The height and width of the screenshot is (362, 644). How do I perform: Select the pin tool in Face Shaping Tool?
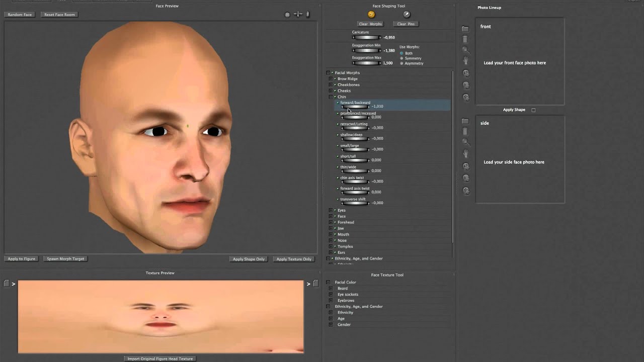tap(407, 15)
